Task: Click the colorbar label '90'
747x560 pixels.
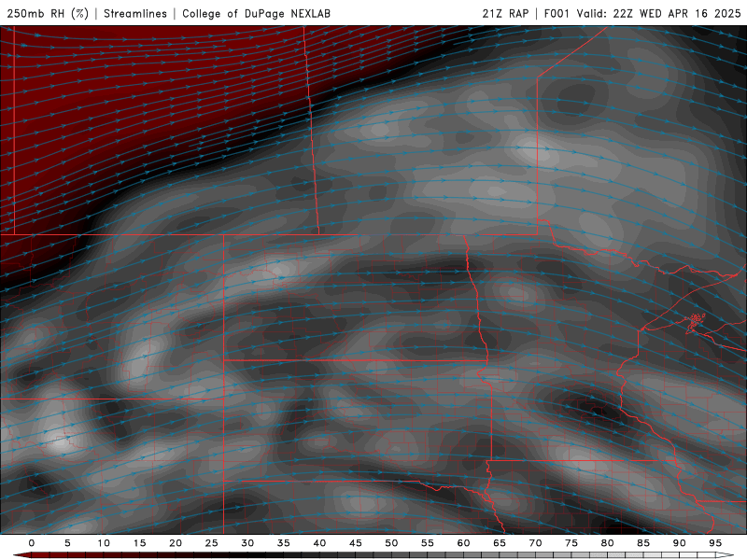Action: click(x=679, y=543)
